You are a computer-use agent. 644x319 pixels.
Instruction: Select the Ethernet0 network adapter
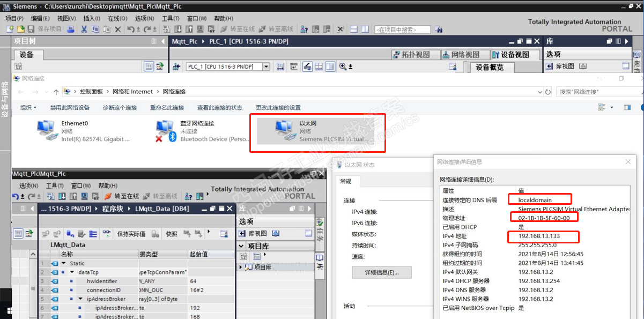pyautogui.click(x=84, y=131)
